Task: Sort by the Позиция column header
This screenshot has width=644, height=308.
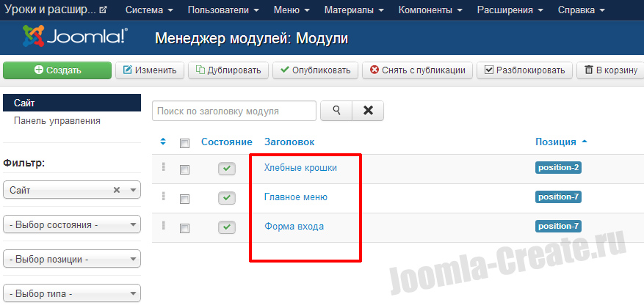Action: [x=556, y=142]
